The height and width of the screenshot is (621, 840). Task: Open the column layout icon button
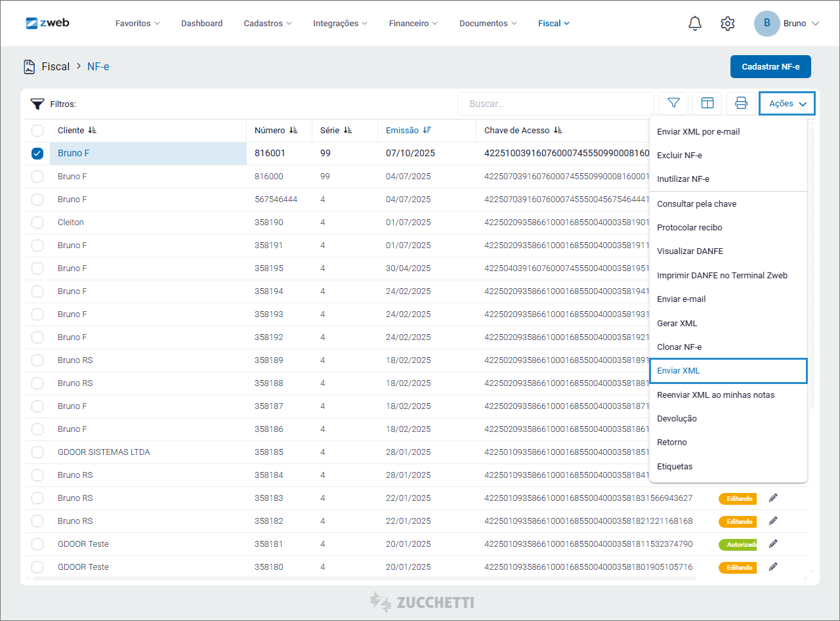point(707,103)
